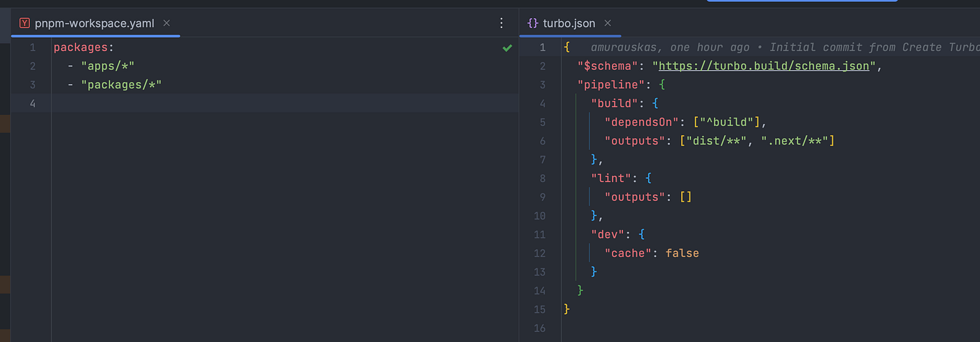Click line number 16 in turbo.json gutter
The width and height of the screenshot is (980, 342).
(541, 327)
